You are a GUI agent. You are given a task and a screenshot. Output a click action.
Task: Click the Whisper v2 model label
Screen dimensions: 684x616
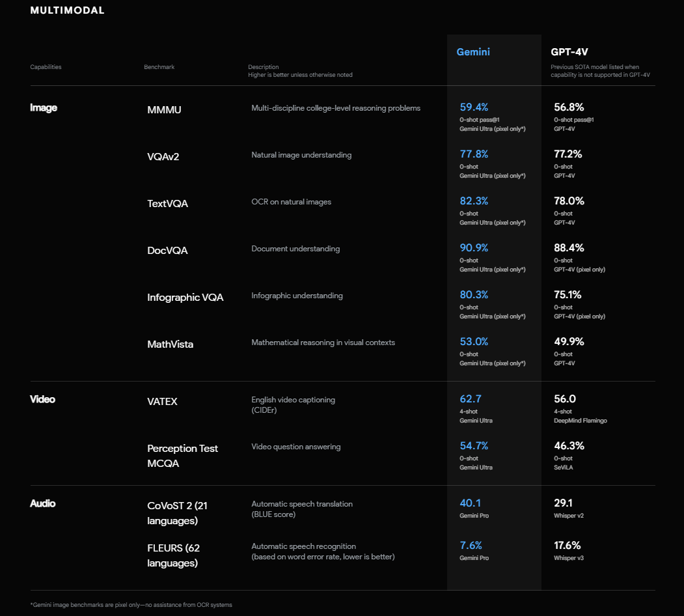pyautogui.click(x=569, y=516)
